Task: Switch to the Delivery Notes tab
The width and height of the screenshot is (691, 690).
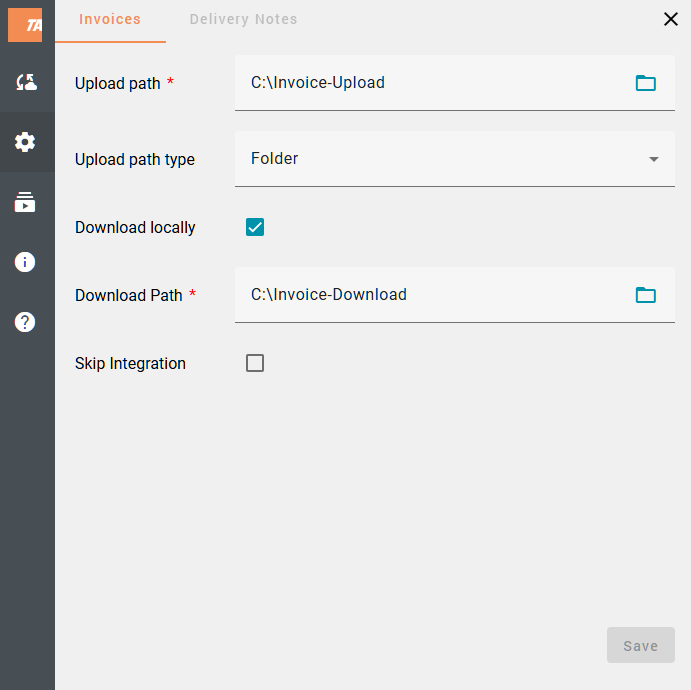Action: coord(243,20)
